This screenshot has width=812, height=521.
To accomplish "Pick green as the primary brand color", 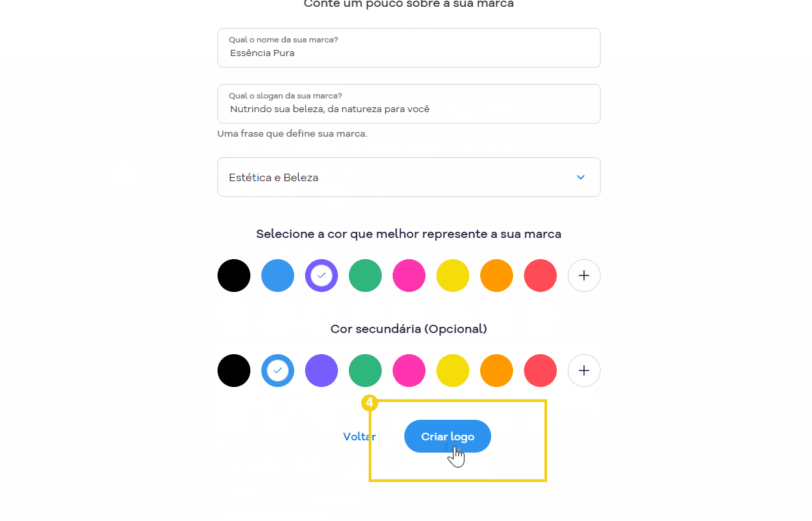I will coord(365,276).
